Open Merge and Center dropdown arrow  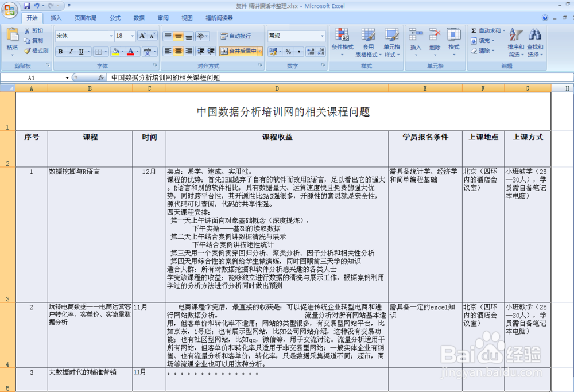(260, 51)
